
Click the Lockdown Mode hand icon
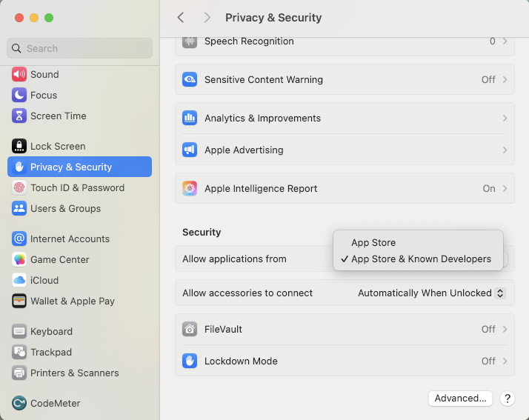pos(190,361)
